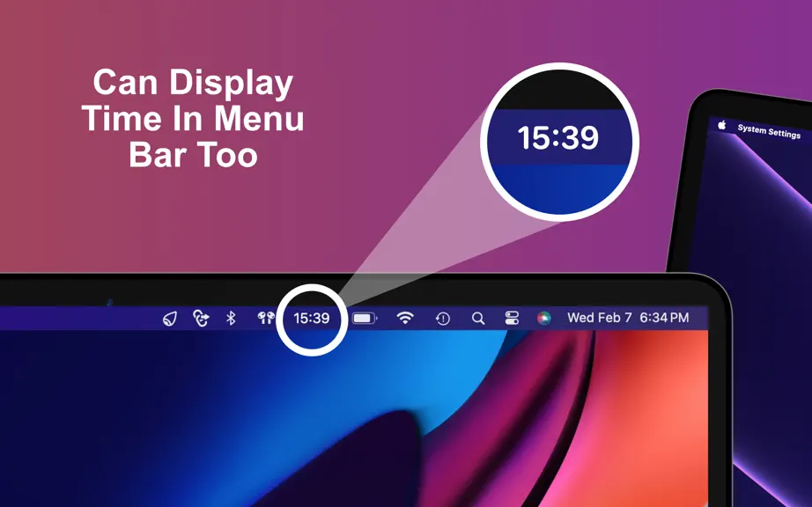This screenshot has width=812, height=507.
Task: Click the Time Machine clock icon
Action: click(443, 319)
